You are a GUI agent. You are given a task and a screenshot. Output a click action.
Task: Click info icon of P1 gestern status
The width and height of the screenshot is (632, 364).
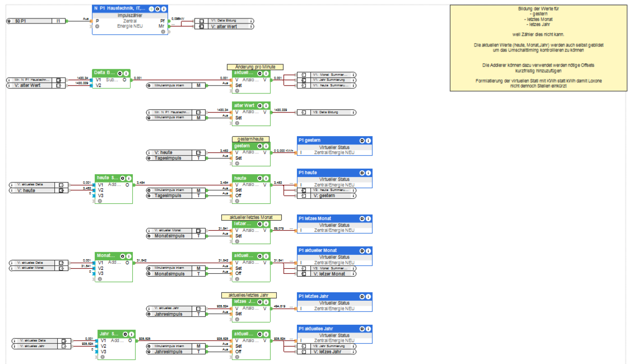(x=368, y=141)
